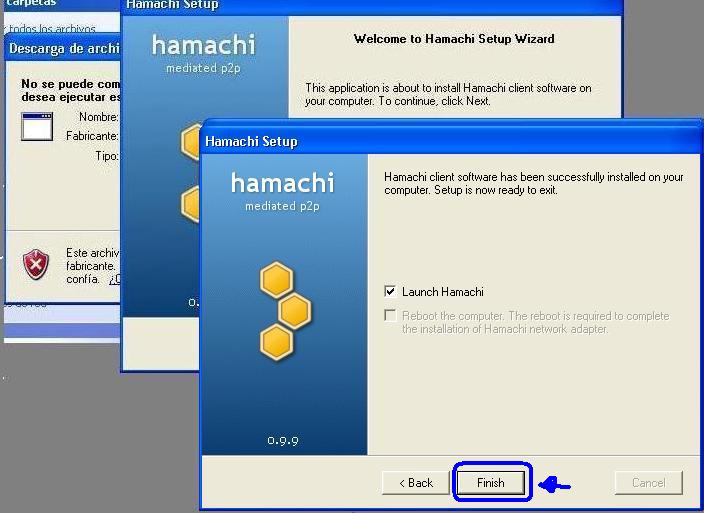
Task: Click the middle yellow hexagon logo
Action: [x=295, y=311]
